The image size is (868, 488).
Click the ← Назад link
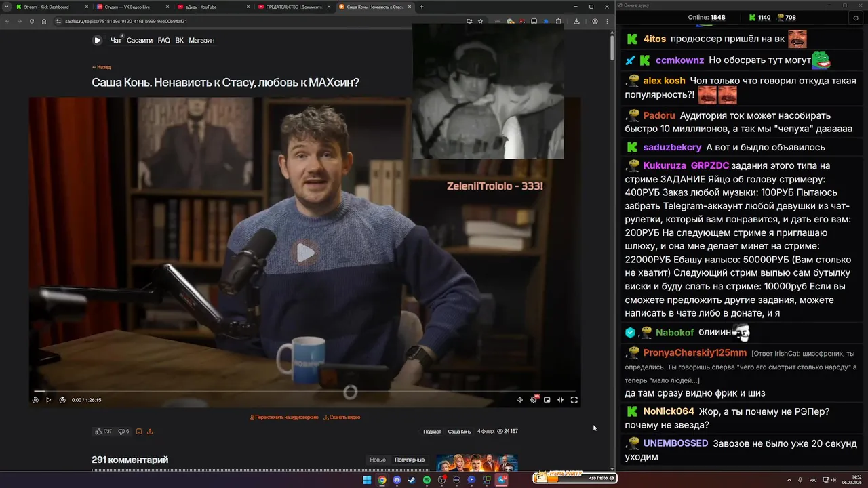point(101,67)
